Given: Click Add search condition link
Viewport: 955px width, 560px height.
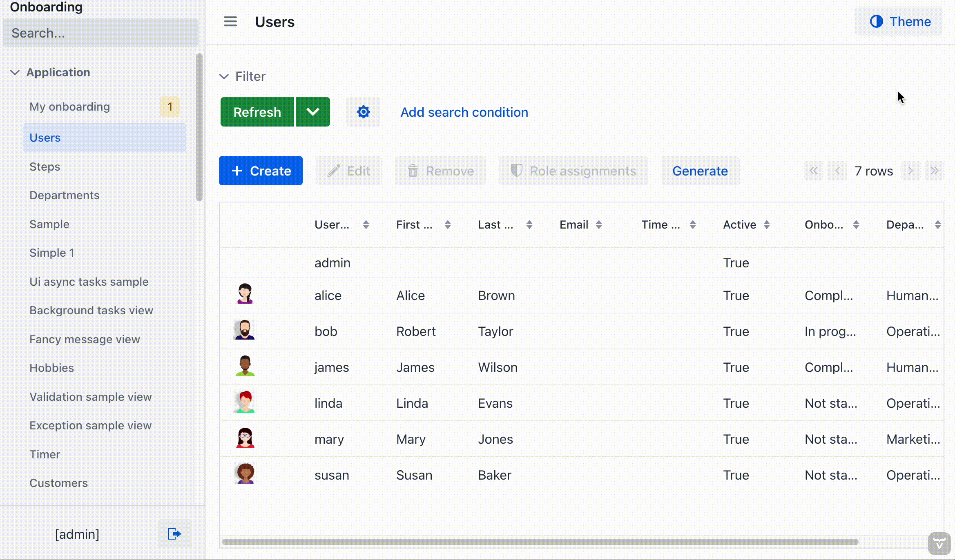Looking at the screenshot, I should coord(464,112).
